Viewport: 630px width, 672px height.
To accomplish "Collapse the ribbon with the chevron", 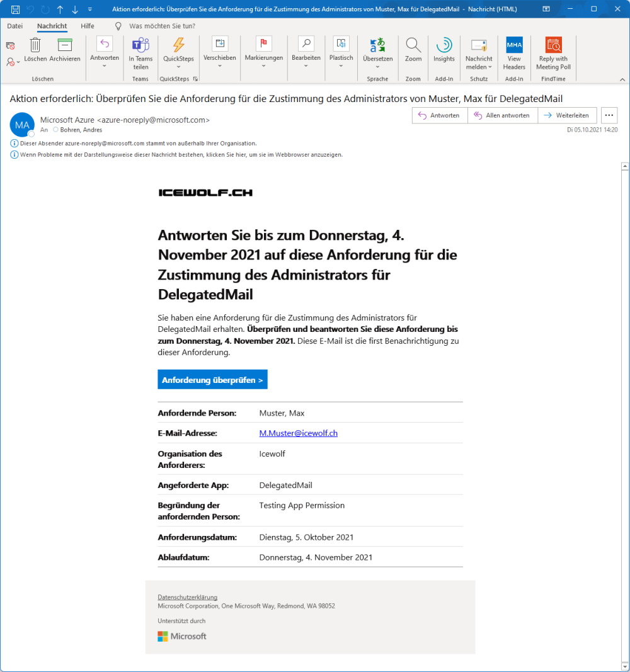I will click(x=622, y=79).
